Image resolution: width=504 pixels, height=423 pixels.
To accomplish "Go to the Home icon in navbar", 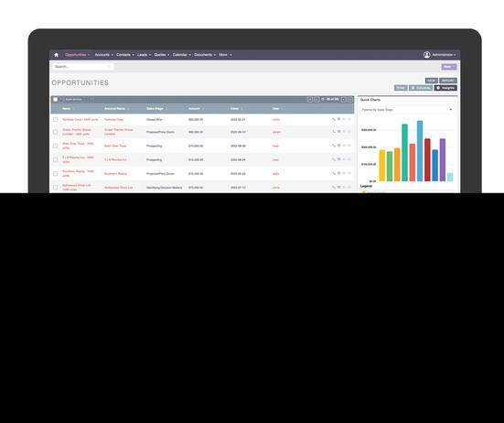I will pyautogui.click(x=56, y=55).
